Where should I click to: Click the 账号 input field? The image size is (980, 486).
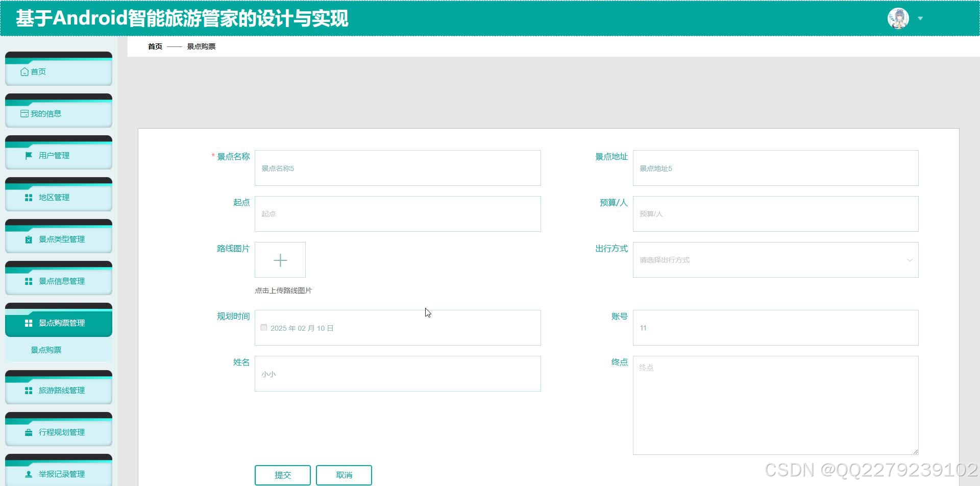[x=775, y=328]
